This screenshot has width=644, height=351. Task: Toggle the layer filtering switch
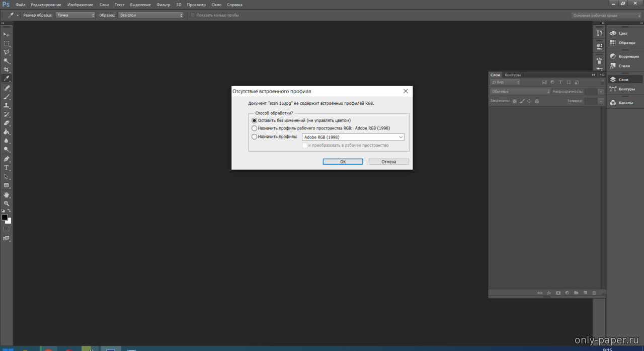pos(603,82)
